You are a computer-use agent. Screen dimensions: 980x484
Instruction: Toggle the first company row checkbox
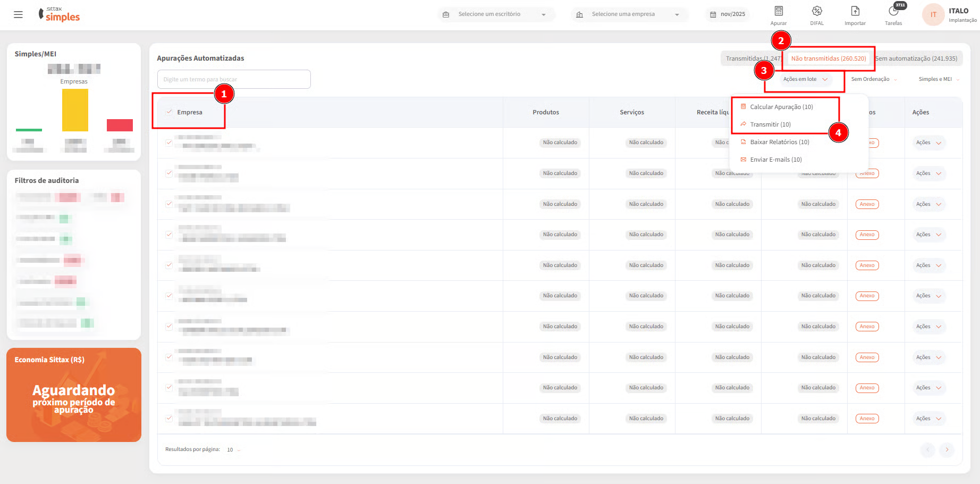click(x=169, y=143)
